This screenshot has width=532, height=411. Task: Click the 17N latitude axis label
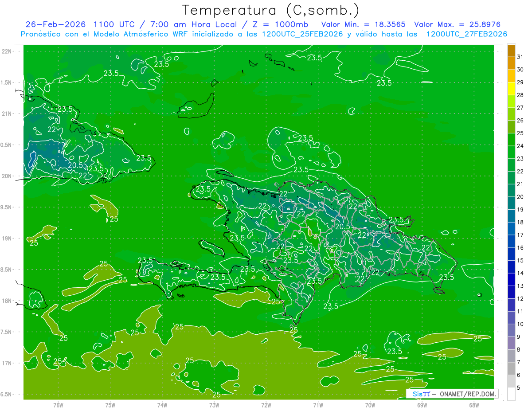pyautogui.click(x=7, y=363)
